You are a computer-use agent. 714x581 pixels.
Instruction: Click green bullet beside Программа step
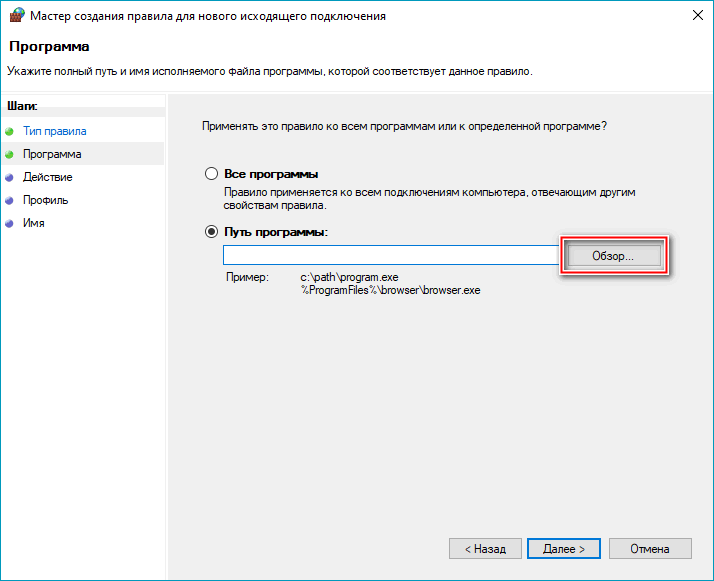tap(10, 154)
